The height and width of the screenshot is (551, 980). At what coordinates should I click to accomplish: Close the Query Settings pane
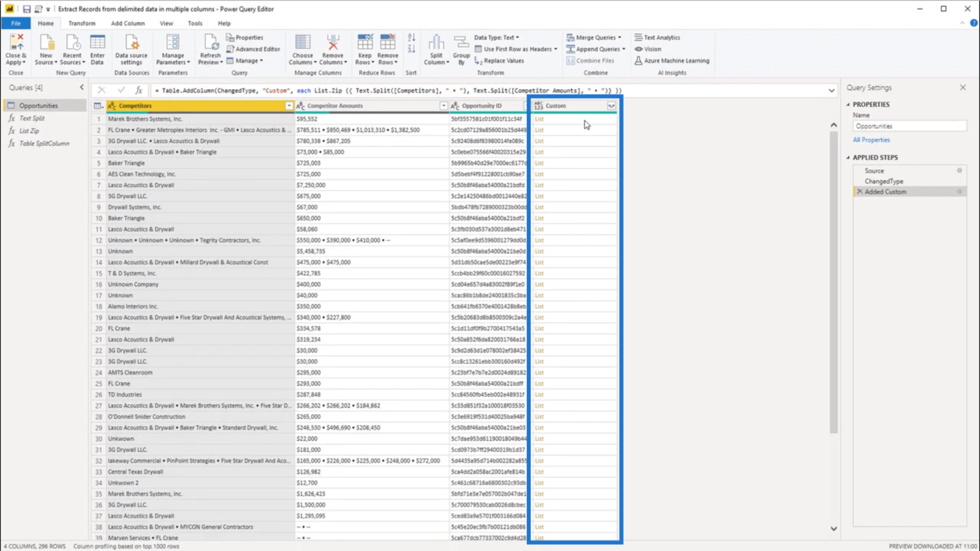click(963, 87)
